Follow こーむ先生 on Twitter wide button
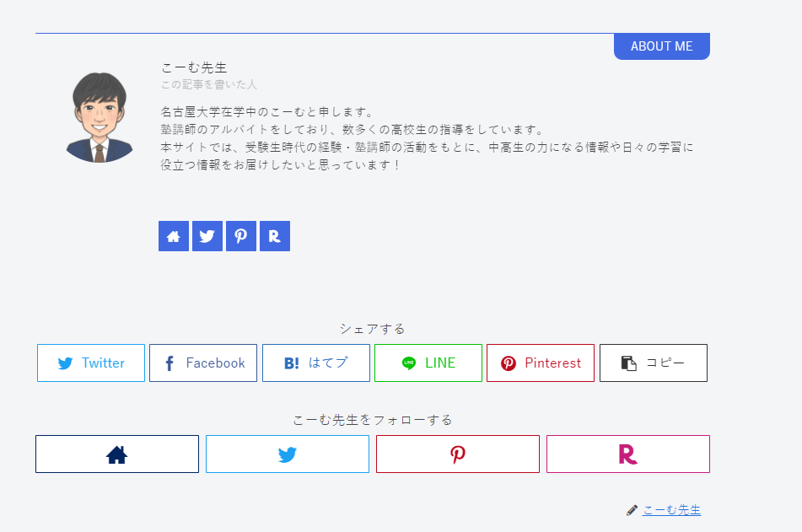Screen dimensions: 802x532 pyautogui.click(x=288, y=454)
